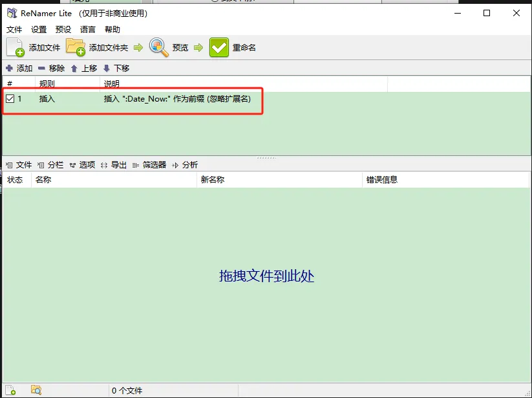This screenshot has width=532, height=398.
Task: Click the splitter handle between the rules and files panes
Action: (267, 157)
